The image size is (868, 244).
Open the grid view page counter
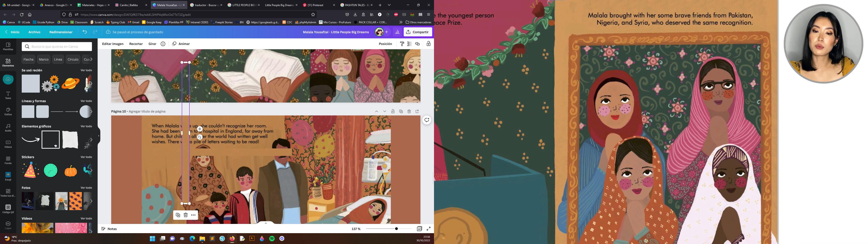419,229
